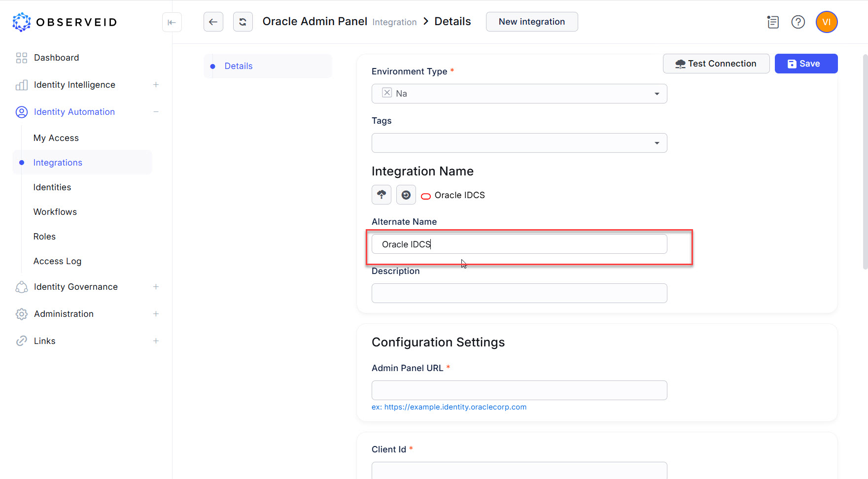
Task: Open the notifications log icon top right
Action: click(x=772, y=22)
